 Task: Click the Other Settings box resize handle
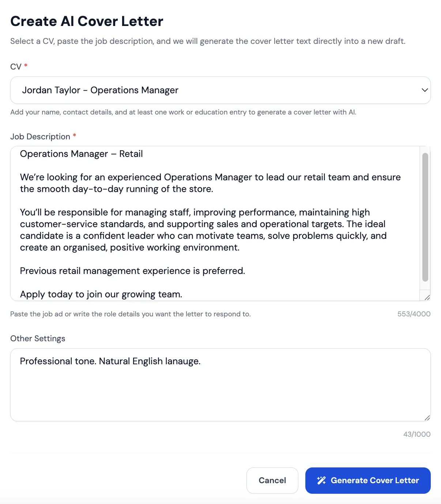(x=427, y=418)
